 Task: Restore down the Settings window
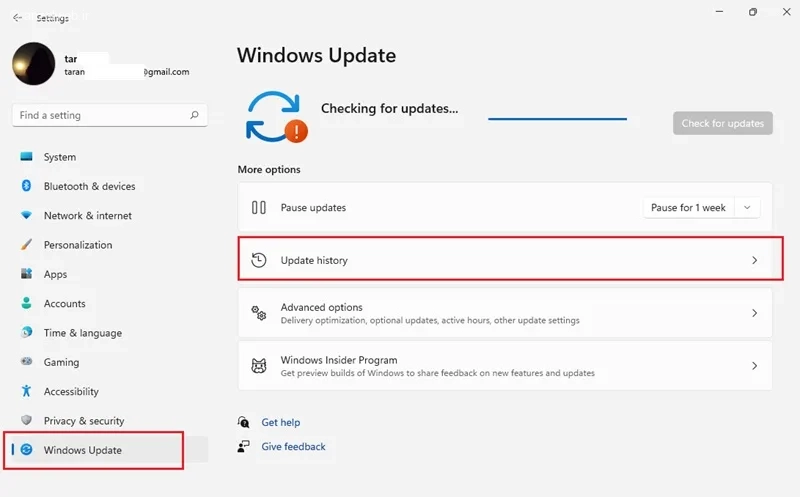753,12
